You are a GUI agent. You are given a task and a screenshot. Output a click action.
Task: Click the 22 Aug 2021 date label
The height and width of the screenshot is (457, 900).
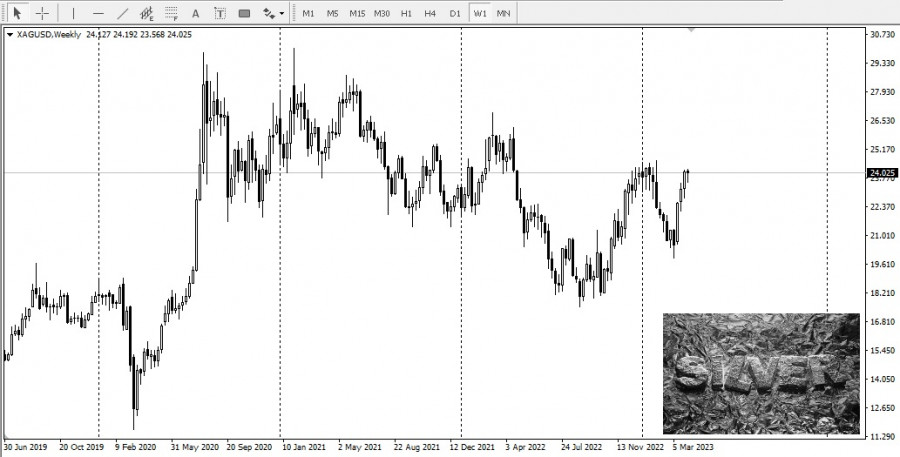click(417, 447)
